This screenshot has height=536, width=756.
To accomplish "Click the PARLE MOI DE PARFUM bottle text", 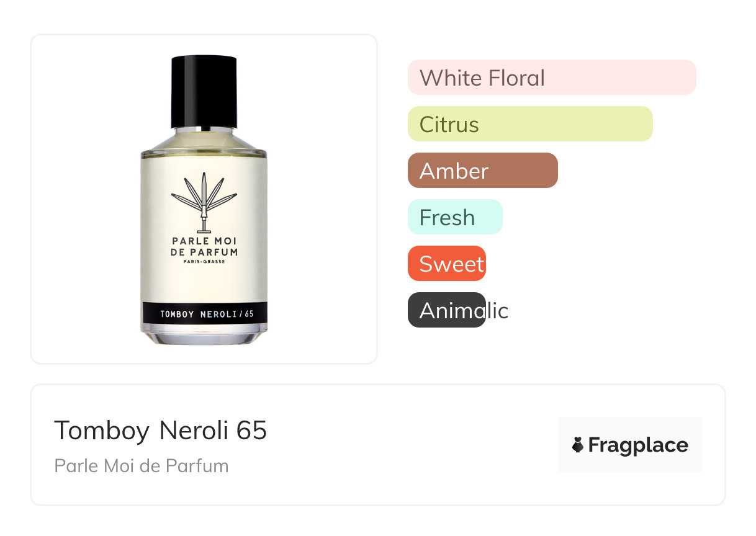I will click(x=204, y=246).
